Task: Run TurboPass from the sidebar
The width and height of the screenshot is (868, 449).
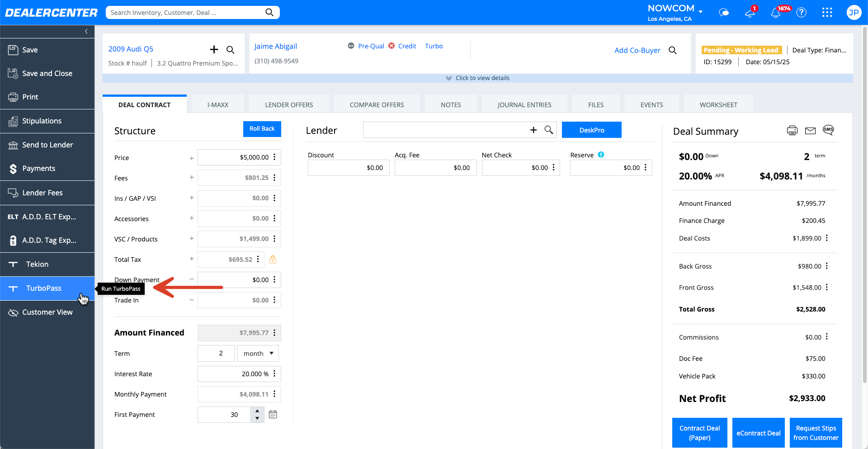Action: pos(47,288)
